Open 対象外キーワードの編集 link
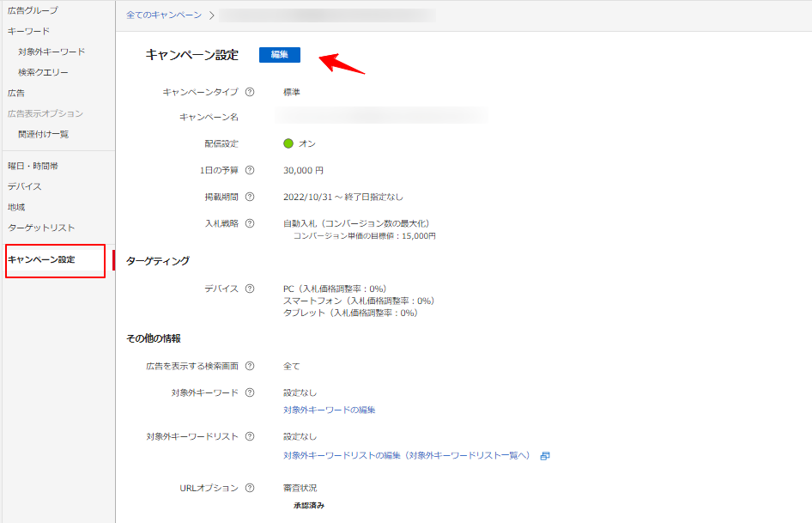The width and height of the screenshot is (812, 523). click(329, 410)
